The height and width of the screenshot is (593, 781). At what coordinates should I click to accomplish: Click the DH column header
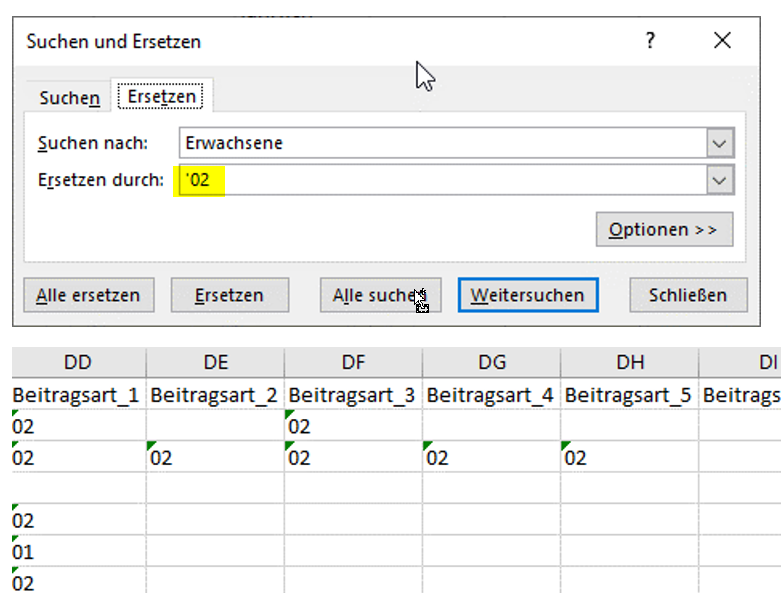629,362
